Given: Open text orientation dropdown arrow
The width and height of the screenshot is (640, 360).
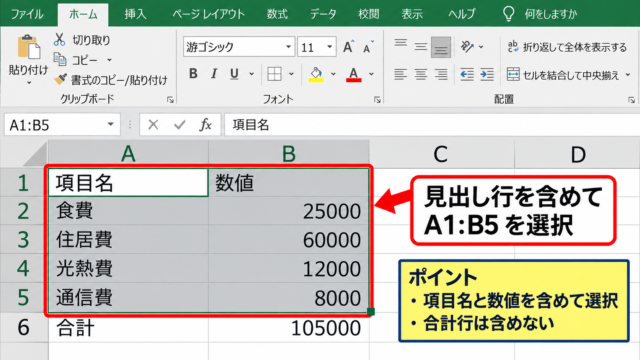Looking at the screenshot, I should pyautogui.click(x=481, y=47).
